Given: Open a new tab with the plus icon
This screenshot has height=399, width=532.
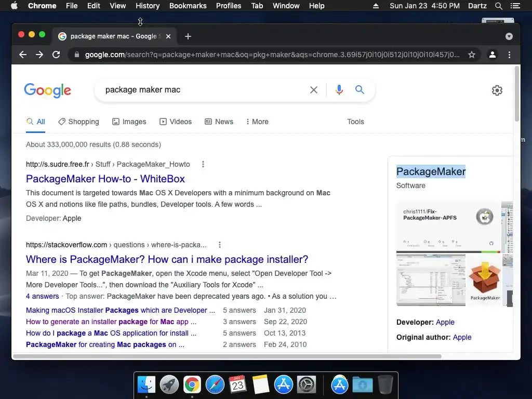Looking at the screenshot, I should point(188,36).
